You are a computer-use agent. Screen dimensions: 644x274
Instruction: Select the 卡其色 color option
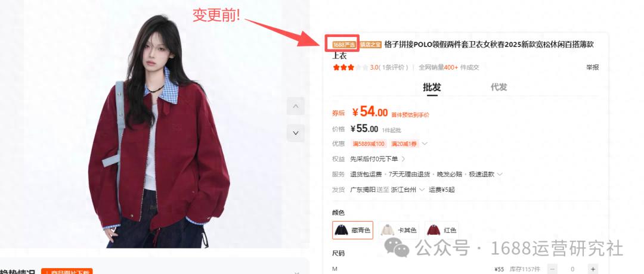pyautogui.click(x=399, y=230)
